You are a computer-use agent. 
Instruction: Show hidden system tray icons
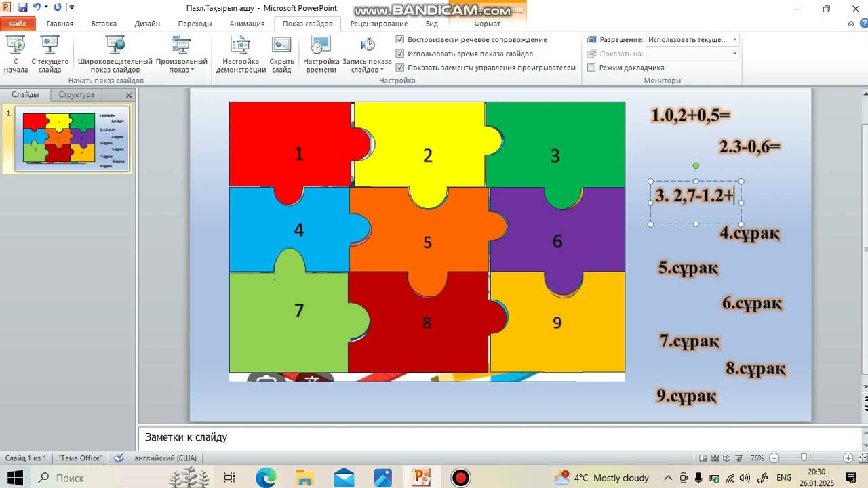(668, 478)
